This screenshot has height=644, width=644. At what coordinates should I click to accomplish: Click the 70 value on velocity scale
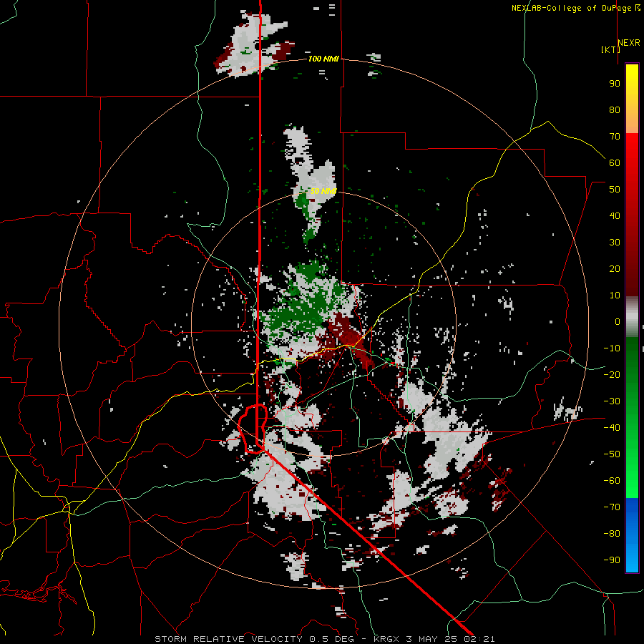pyautogui.click(x=615, y=137)
